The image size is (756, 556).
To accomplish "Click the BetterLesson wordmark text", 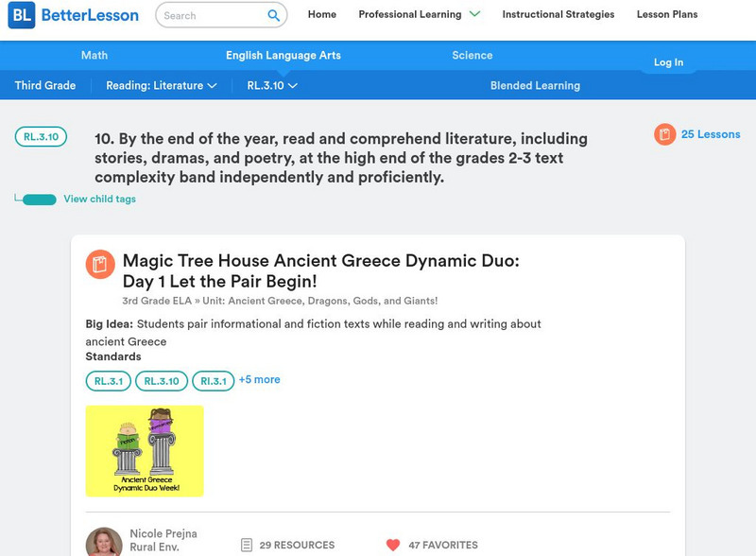I will tap(90, 15).
